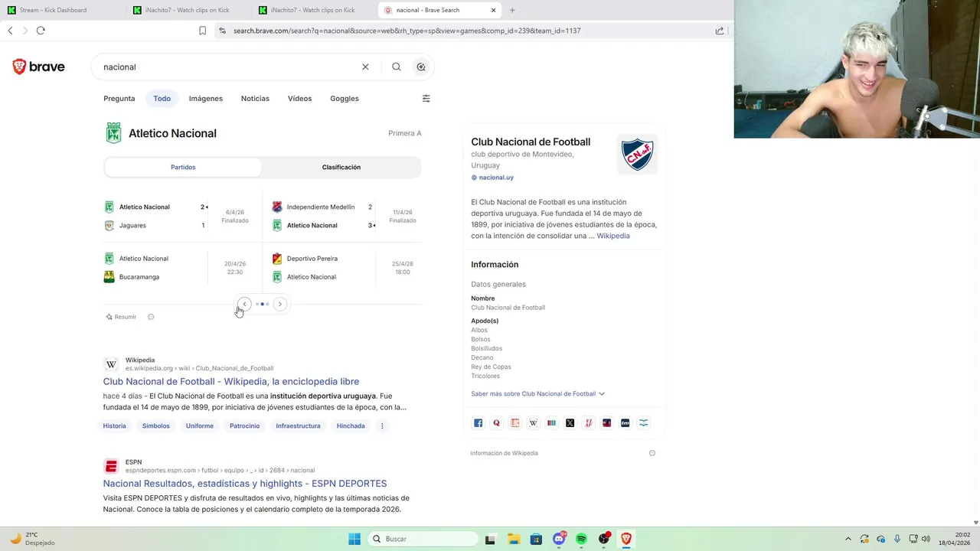Screen dimensions: 980x551
Task: Click the Infraestructura chip
Action: [299, 425]
